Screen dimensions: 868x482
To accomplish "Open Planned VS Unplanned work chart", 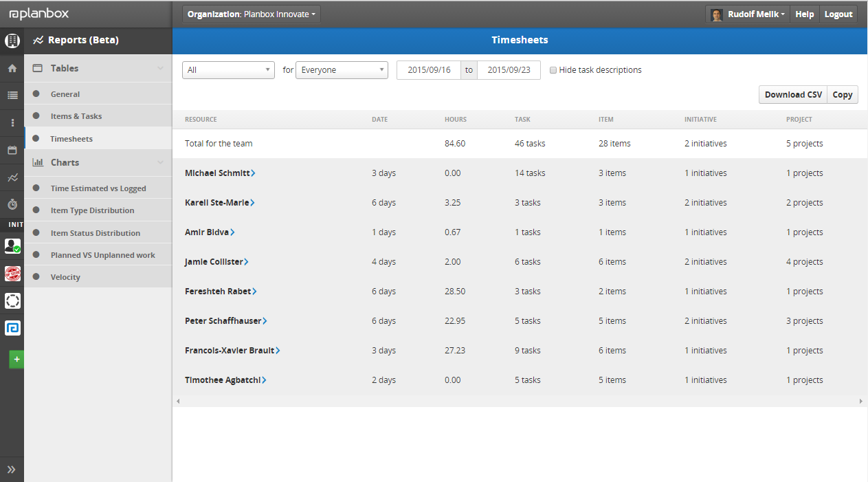I will coord(98,255).
